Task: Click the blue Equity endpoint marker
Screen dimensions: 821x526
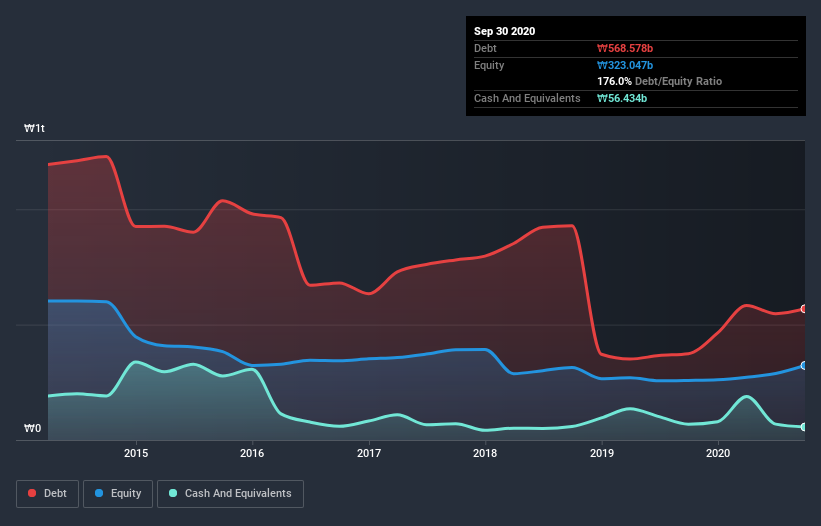Action: pyautogui.click(x=804, y=365)
